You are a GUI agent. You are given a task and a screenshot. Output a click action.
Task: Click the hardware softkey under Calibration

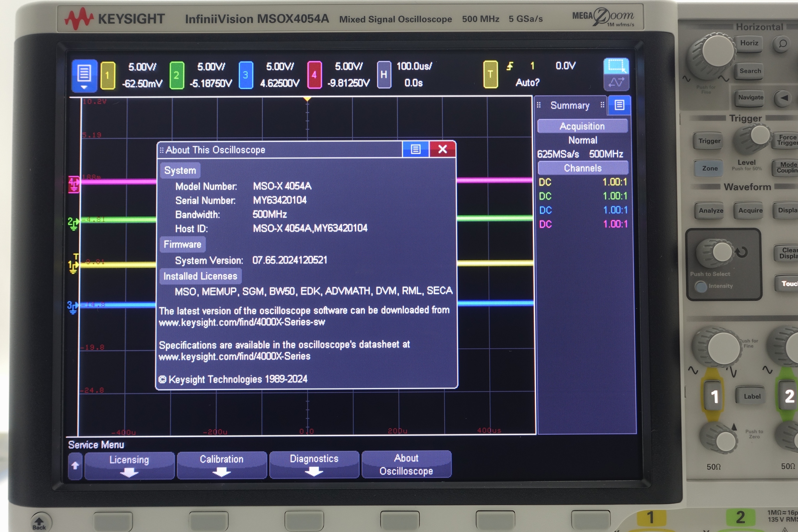209,521
